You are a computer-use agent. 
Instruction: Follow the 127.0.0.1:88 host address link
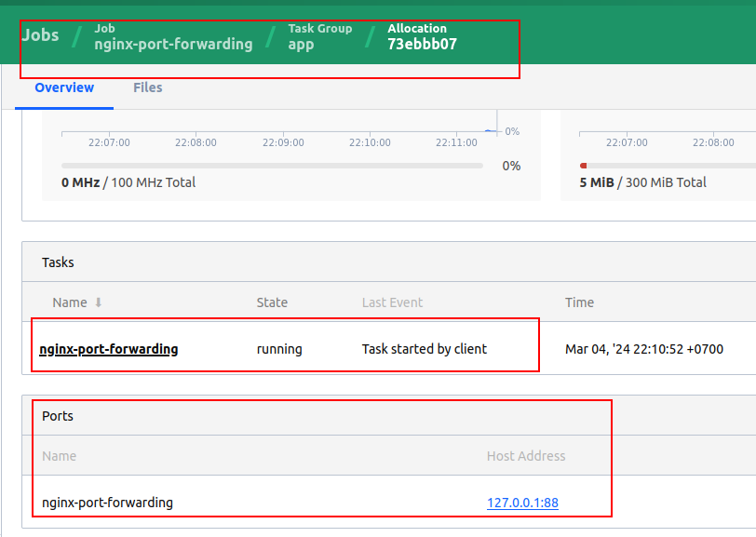pos(522,502)
